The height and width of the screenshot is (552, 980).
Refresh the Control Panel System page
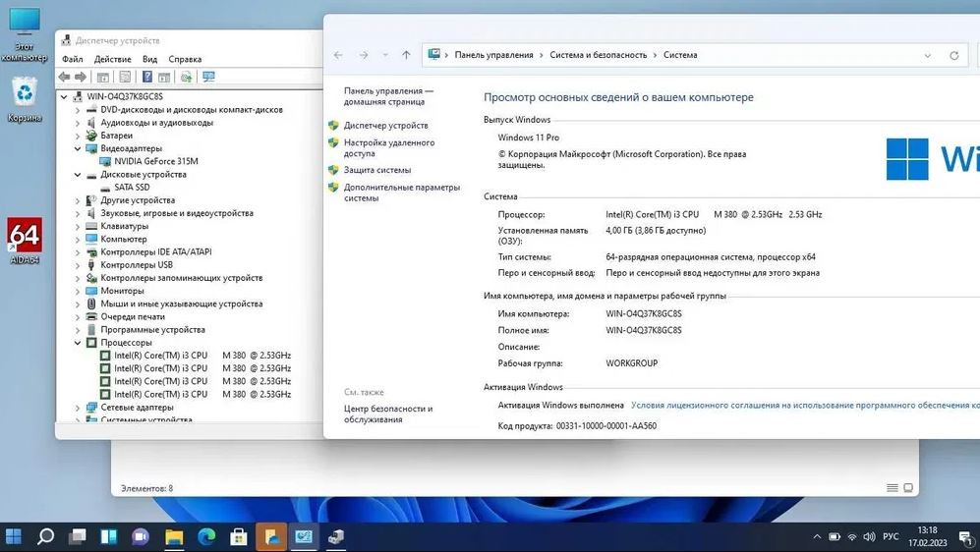click(x=953, y=55)
